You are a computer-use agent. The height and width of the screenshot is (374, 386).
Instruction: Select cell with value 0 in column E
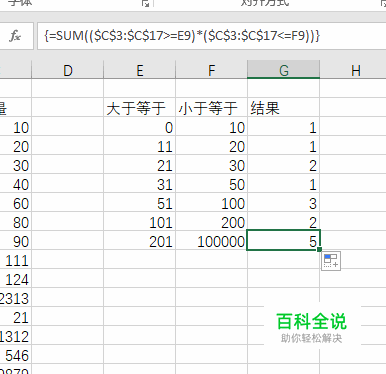coord(140,127)
